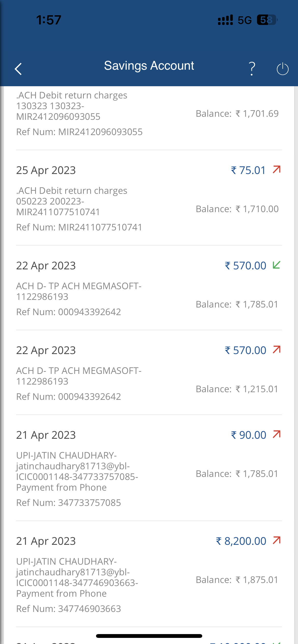
Task: Select the 25 Apr 2023 transaction date
Action: click(x=46, y=170)
